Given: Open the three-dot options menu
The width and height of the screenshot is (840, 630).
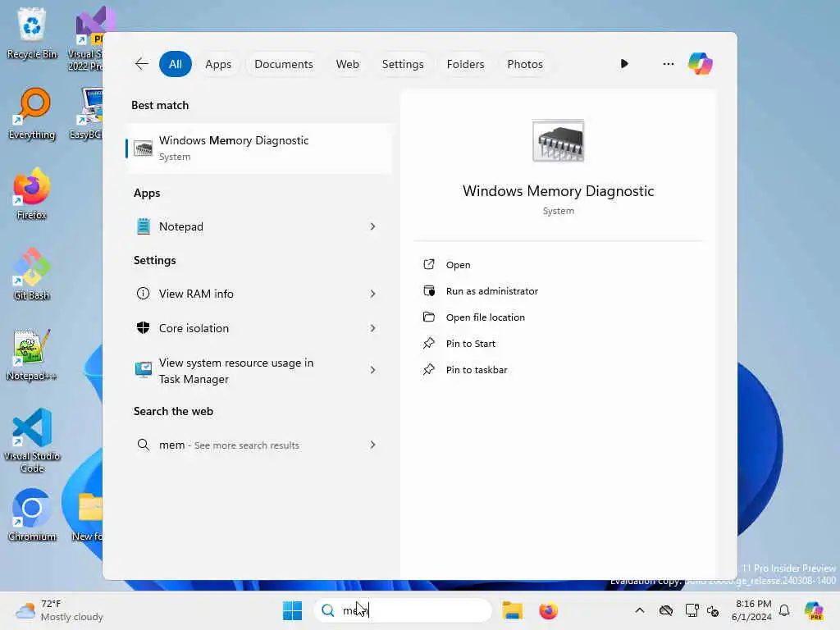Looking at the screenshot, I should (668, 64).
